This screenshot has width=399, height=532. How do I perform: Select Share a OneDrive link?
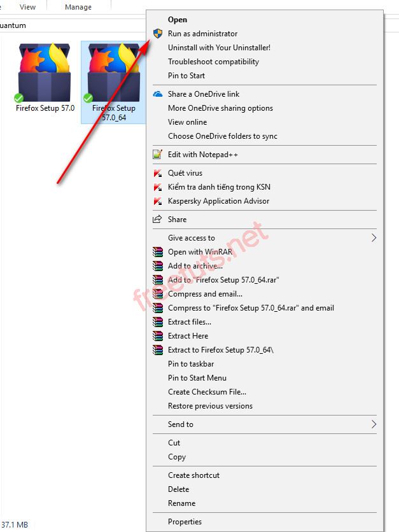coord(265,94)
